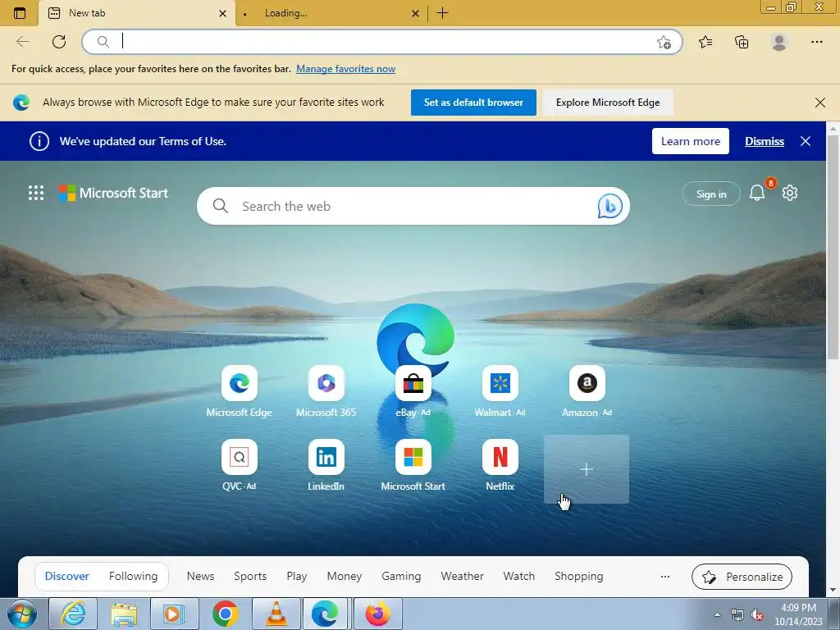Open the News category

[200, 577]
